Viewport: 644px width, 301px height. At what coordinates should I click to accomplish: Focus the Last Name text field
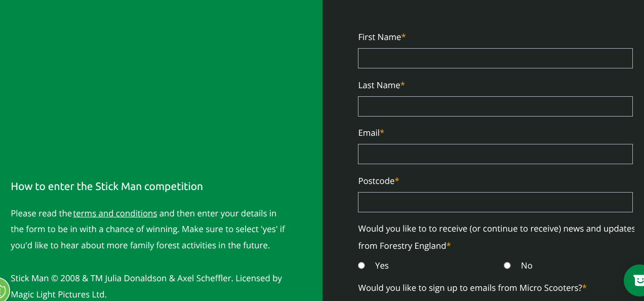coord(495,106)
